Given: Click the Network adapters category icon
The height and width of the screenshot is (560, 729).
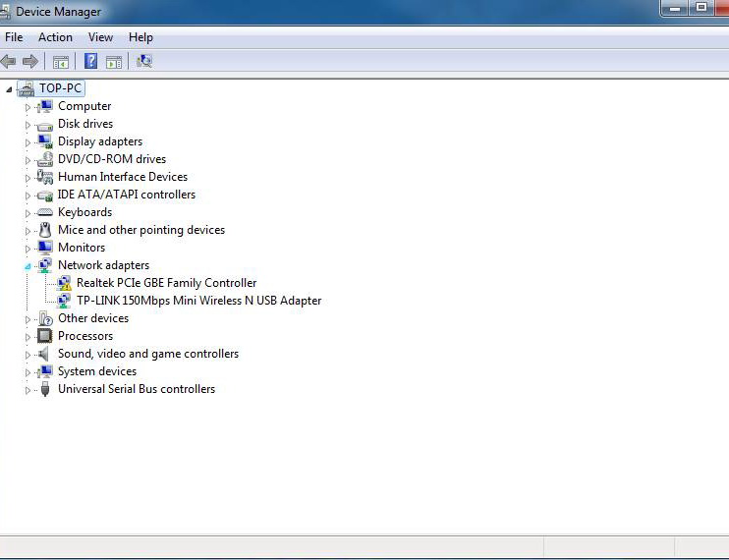Looking at the screenshot, I should coord(45,265).
